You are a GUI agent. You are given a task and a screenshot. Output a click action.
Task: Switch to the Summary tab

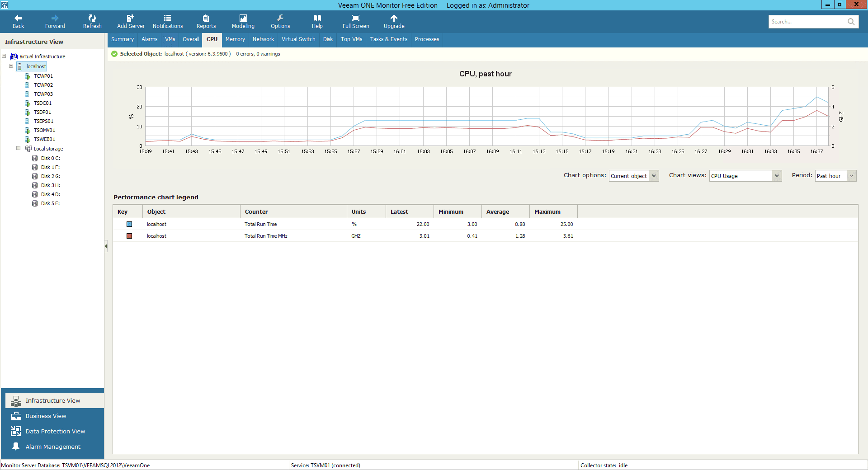tap(123, 39)
